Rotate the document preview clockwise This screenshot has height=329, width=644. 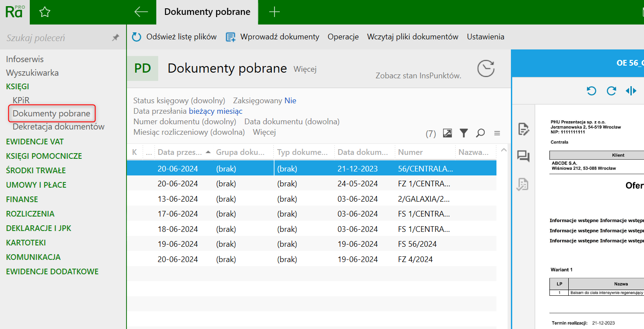click(611, 91)
